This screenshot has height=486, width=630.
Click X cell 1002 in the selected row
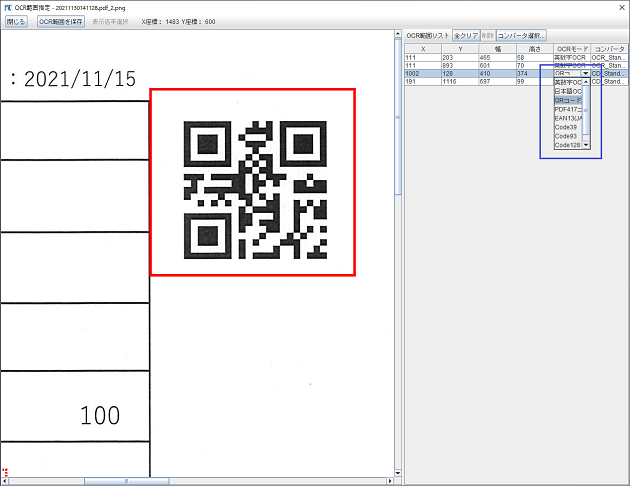(423, 74)
